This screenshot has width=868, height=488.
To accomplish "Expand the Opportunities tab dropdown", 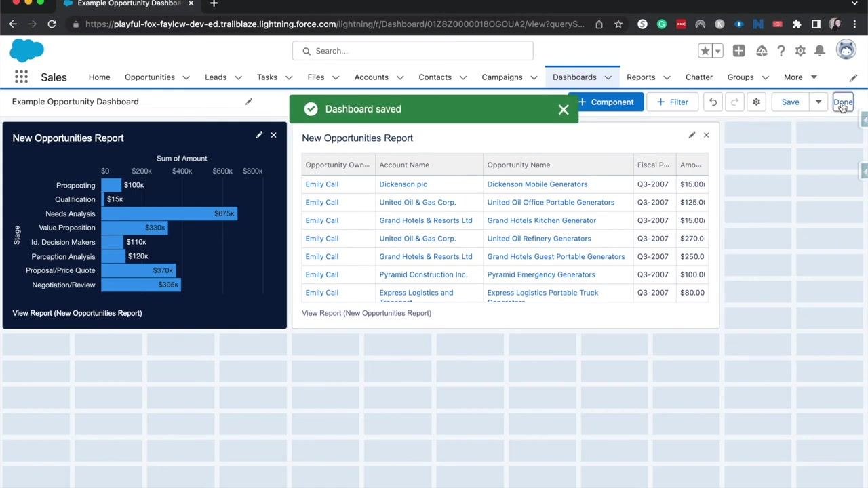I will (186, 77).
